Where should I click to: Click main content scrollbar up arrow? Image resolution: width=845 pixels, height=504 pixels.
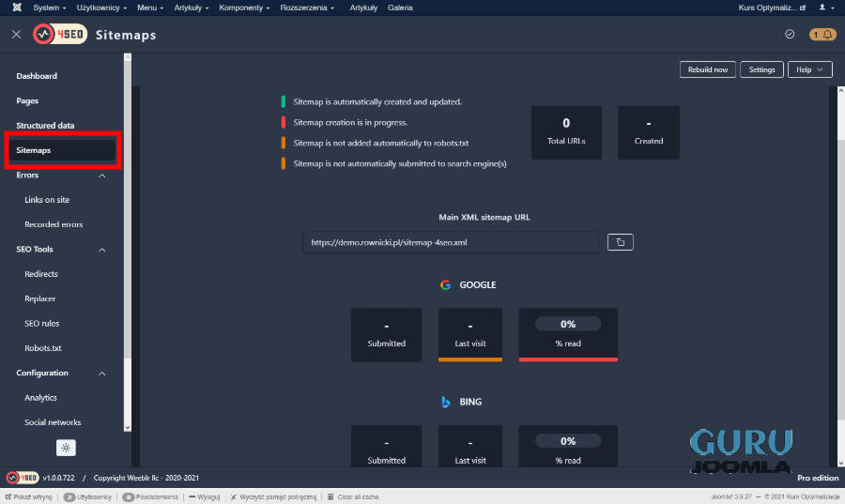[840, 90]
